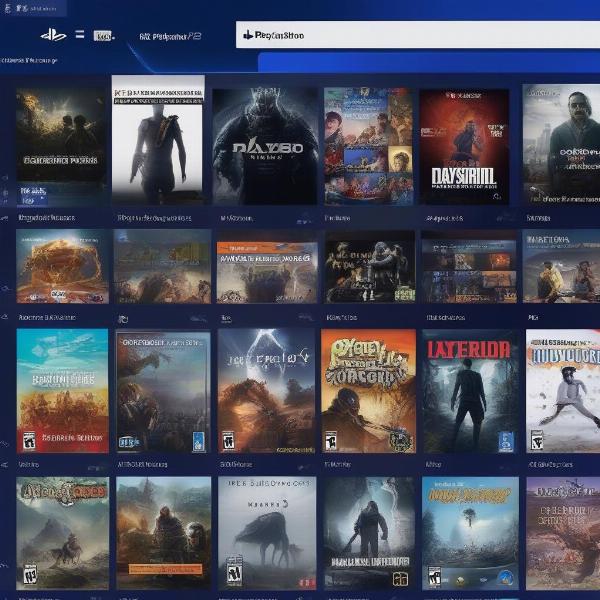Image resolution: width=600 pixels, height=600 pixels.
Task: Click the caption under the LATERIDA cover
Action: click(433, 464)
